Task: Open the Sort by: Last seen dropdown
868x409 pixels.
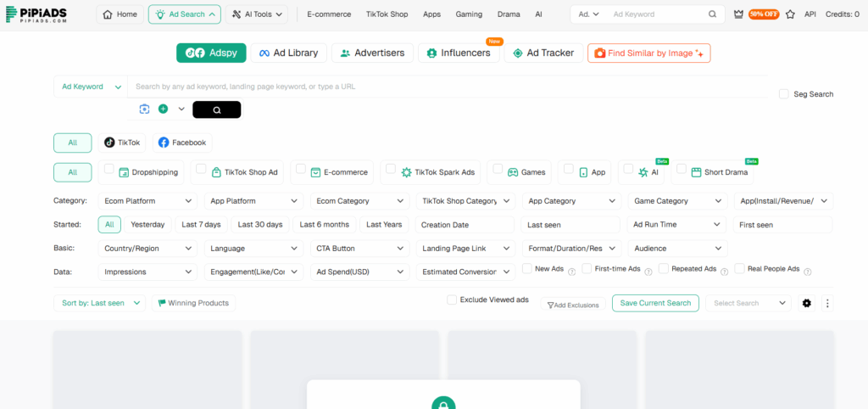Action: (x=99, y=303)
